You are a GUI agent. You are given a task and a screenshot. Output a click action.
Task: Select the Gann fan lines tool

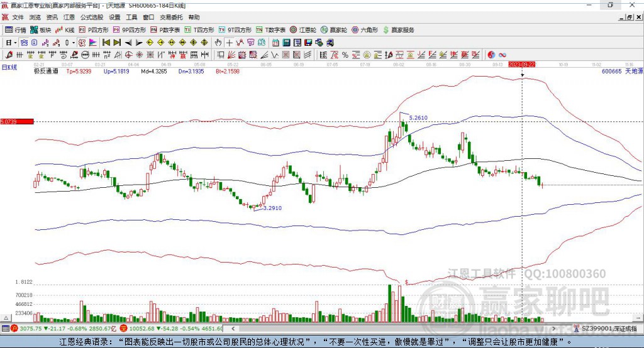click(231, 55)
